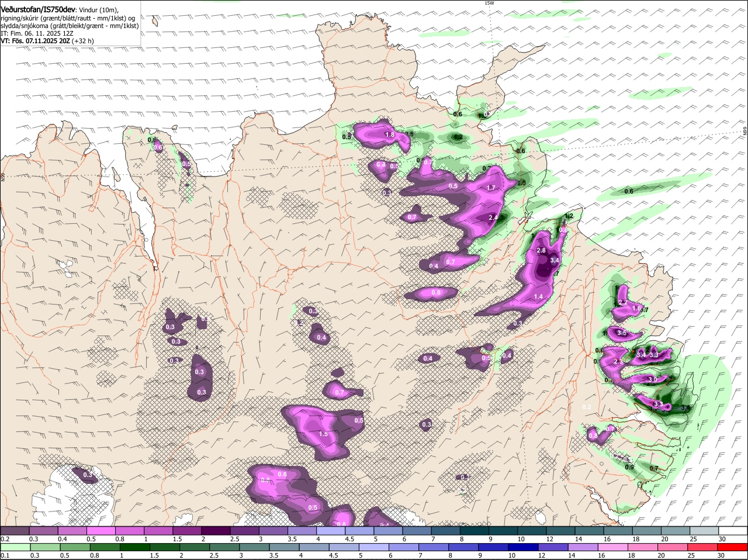Click the 0.9 value on the map
The width and height of the screenshot is (748, 560).
[x=629, y=467]
